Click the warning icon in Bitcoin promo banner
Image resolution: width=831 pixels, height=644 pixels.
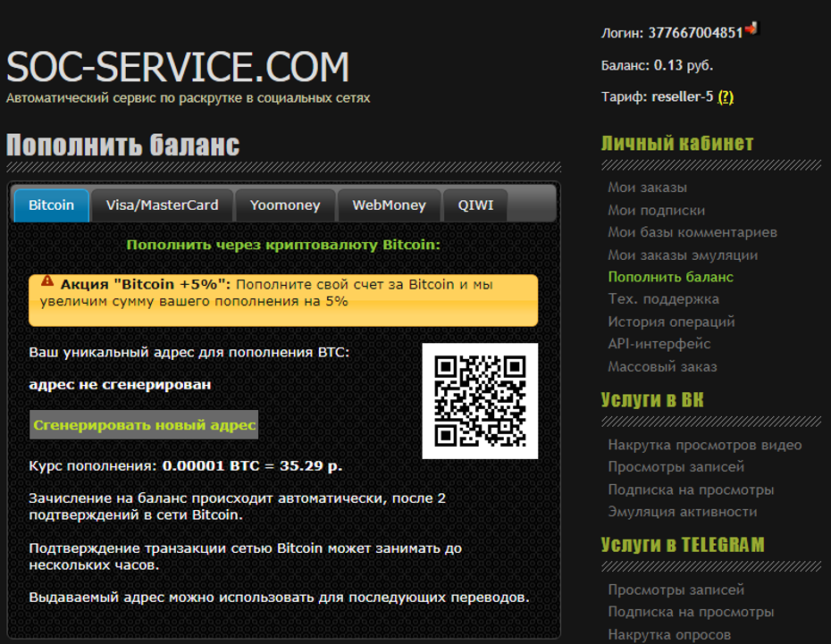47,280
